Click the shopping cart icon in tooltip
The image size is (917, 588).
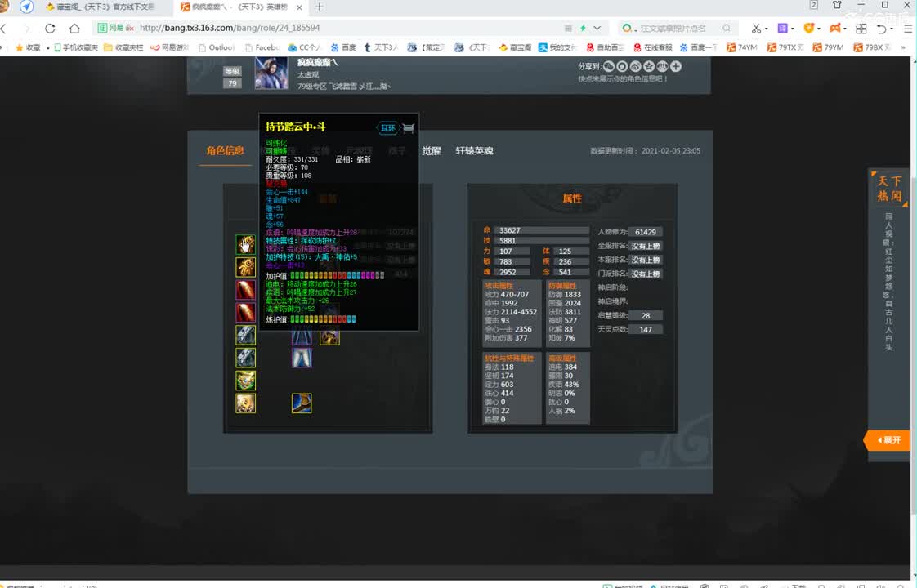click(x=409, y=127)
